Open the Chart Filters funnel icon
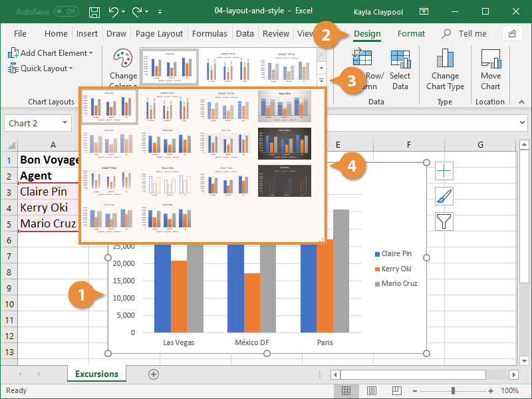The width and height of the screenshot is (532, 399). [x=444, y=220]
